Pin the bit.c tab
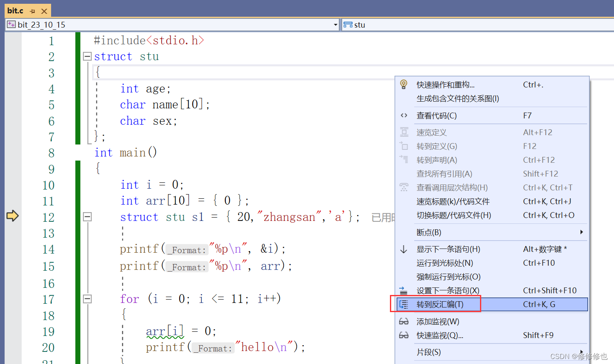 (x=33, y=11)
